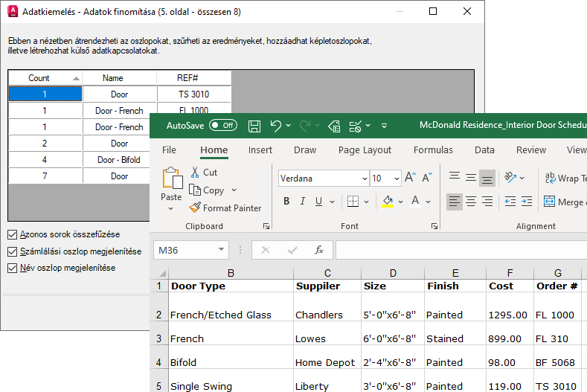Screen dimensions: 587x392
Task: Click the Borders icon
Action: [353, 202]
